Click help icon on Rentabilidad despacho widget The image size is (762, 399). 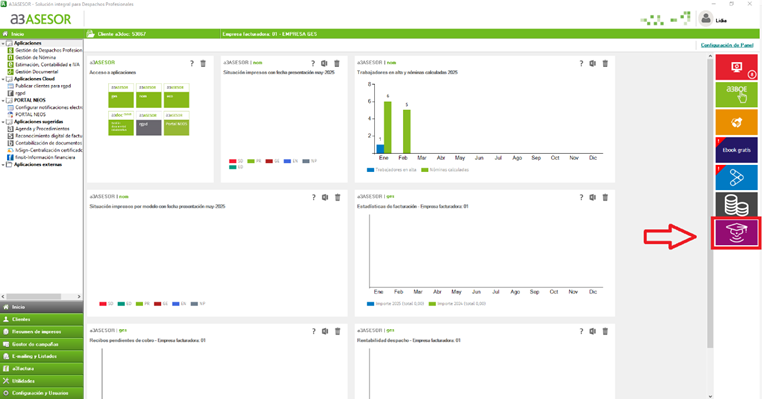pyautogui.click(x=581, y=331)
